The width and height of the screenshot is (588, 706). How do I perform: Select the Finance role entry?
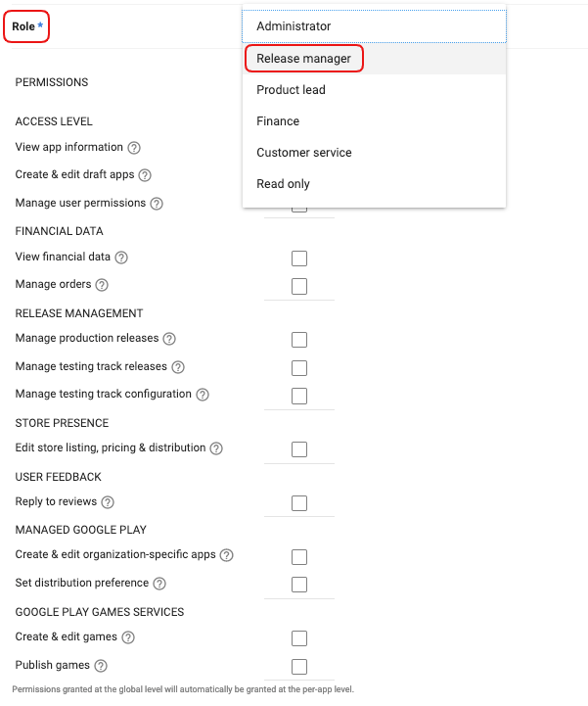coord(278,121)
